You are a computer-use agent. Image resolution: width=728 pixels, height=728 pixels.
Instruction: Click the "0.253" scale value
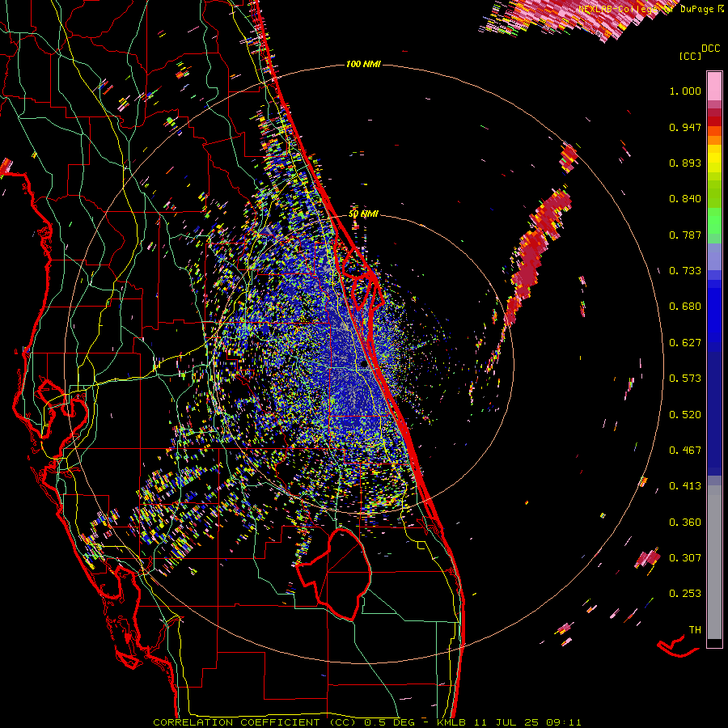[685, 594]
